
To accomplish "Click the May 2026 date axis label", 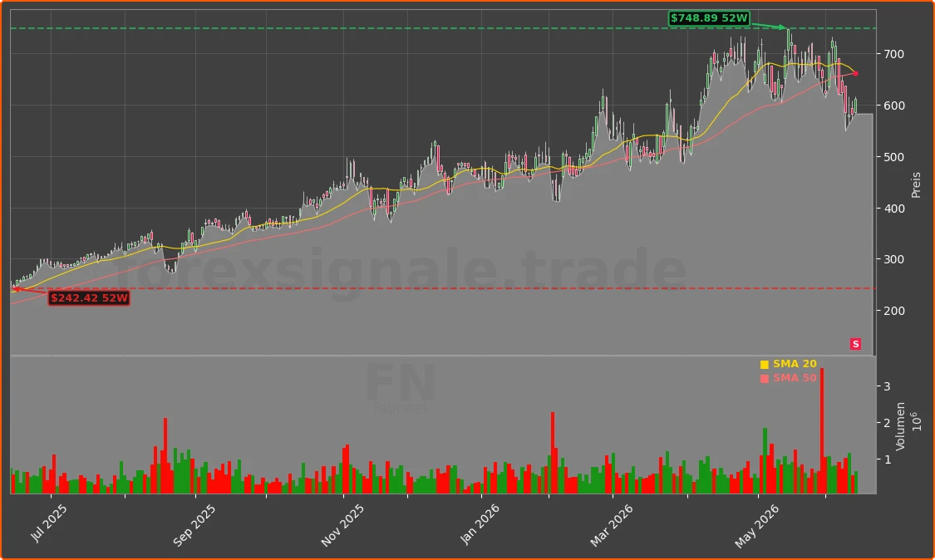I will coord(756,526).
